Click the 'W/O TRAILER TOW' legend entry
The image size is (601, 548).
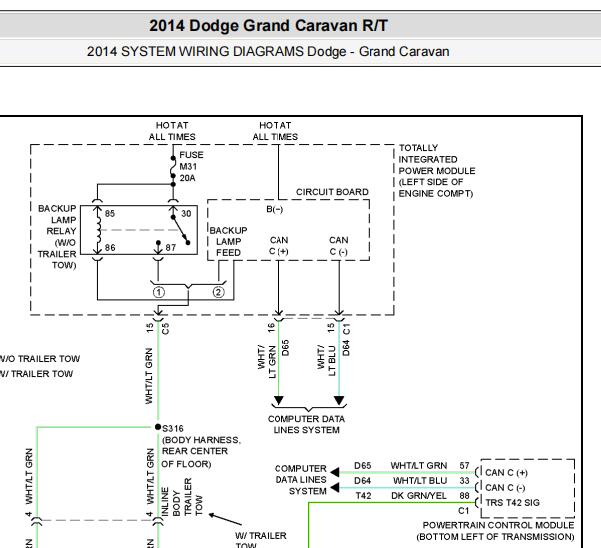40,359
